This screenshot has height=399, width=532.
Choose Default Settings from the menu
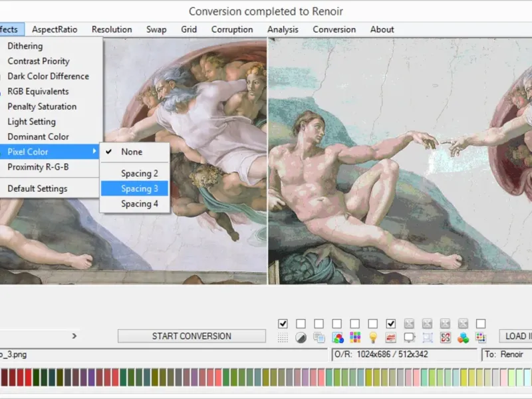37,188
